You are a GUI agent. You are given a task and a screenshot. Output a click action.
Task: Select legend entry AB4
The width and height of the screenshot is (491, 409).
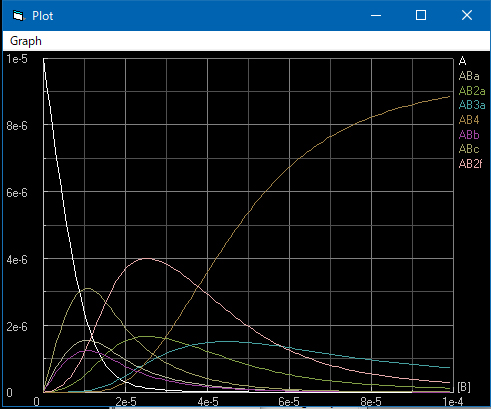pyautogui.click(x=469, y=120)
